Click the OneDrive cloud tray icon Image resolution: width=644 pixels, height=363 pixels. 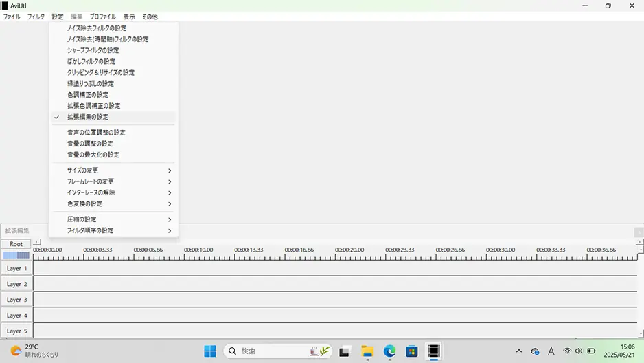click(535, 351)
